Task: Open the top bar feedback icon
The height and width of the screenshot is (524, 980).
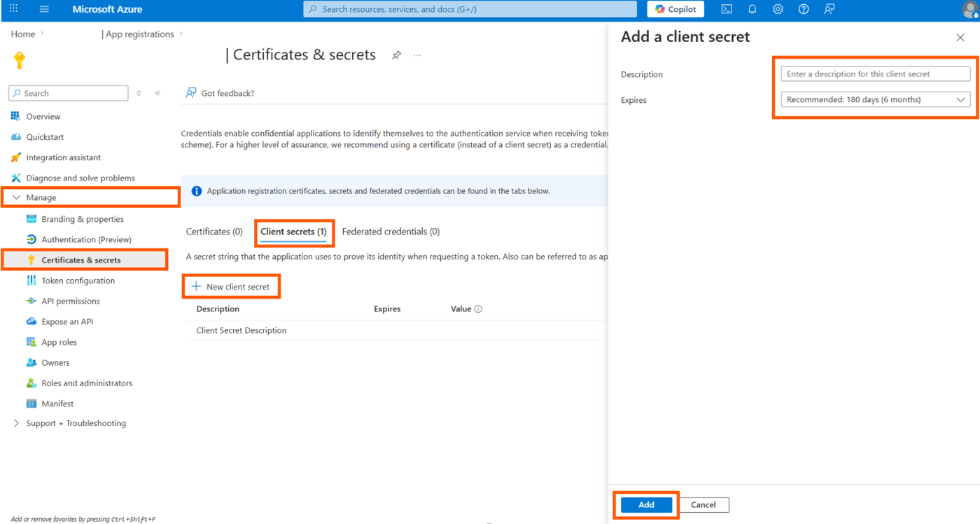Action: 829,9
